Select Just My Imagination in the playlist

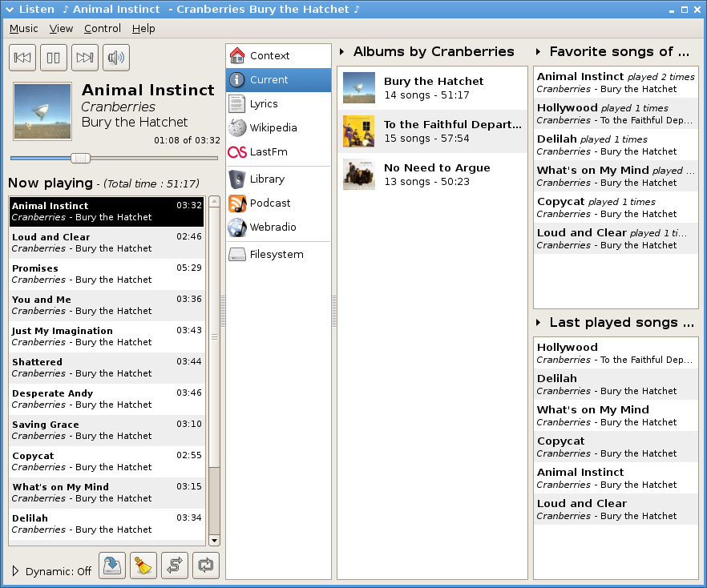[107, 336]
